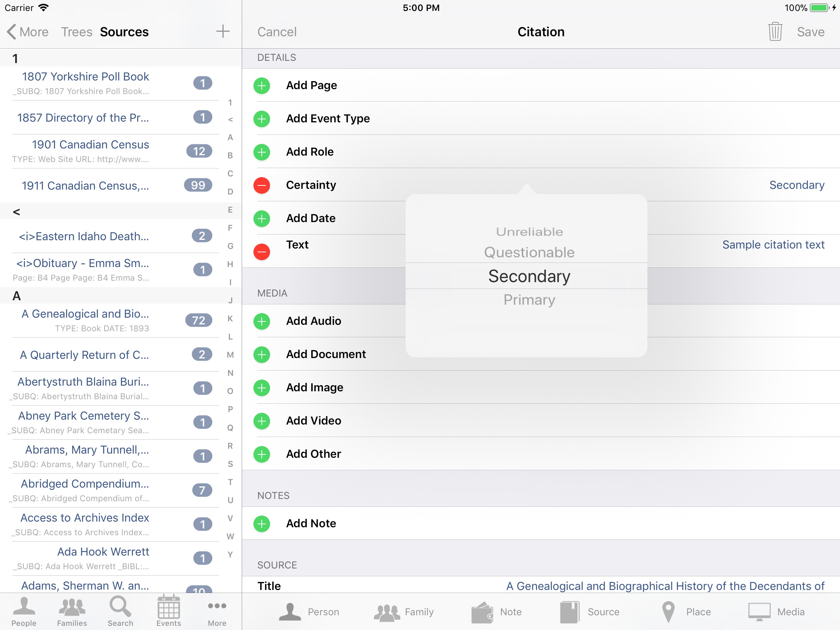Viewport: 840px width, 630px height.
Task: Tap green plus beside Add Note
Action: 262,523
